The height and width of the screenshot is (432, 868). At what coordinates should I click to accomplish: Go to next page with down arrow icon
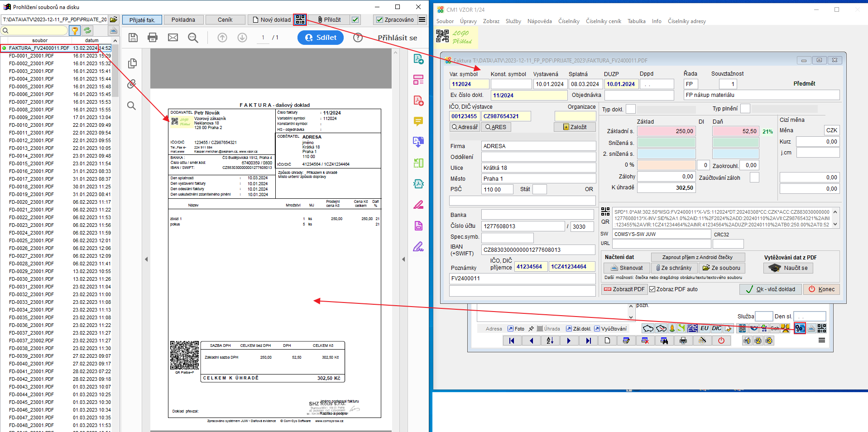(x=242, y=38)
